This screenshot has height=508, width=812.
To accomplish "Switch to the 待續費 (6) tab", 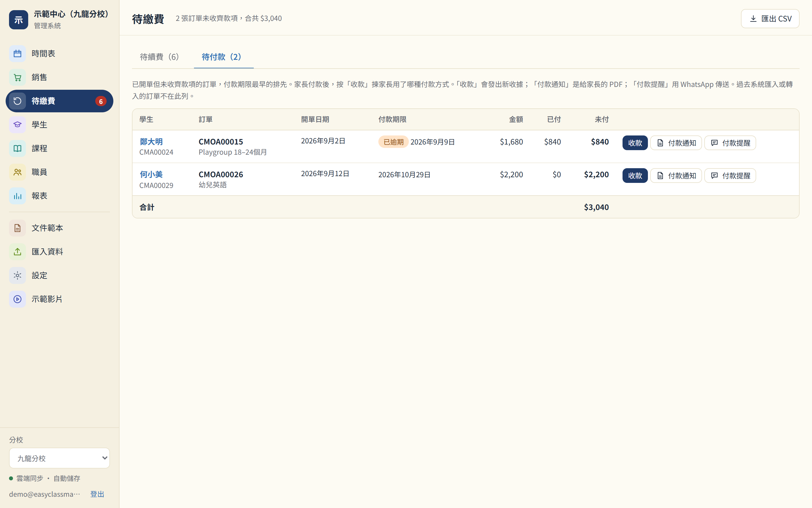I will [x=159, y=57].
